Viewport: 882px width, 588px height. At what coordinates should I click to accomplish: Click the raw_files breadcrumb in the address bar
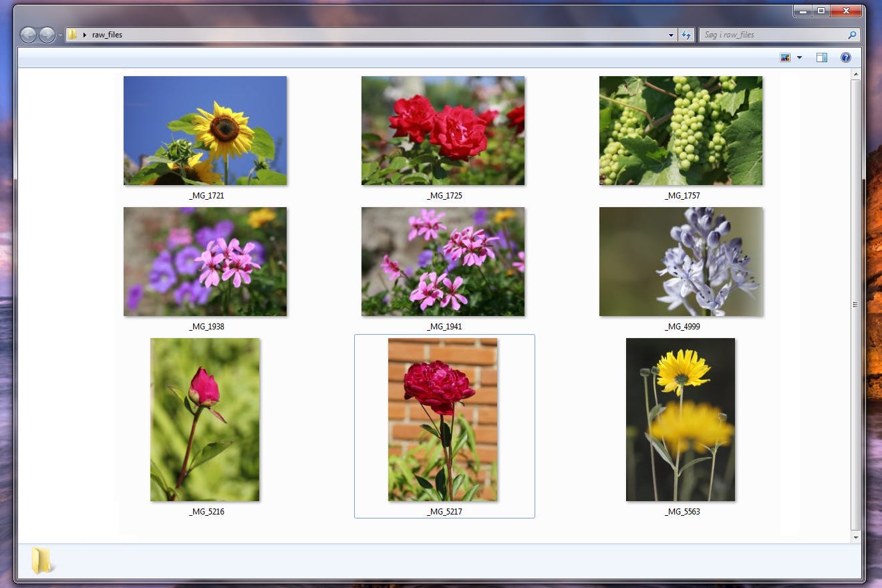tap(107, 35)
